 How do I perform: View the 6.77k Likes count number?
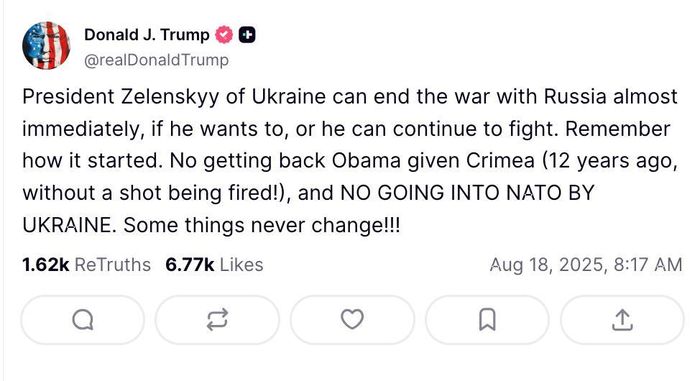tap(190, 265)
